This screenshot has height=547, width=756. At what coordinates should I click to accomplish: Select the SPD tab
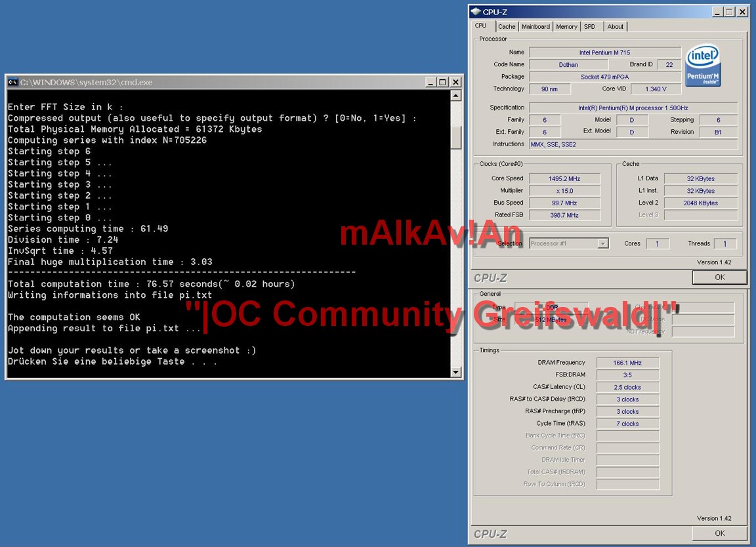pyautogui.click(x=590, y=27)
